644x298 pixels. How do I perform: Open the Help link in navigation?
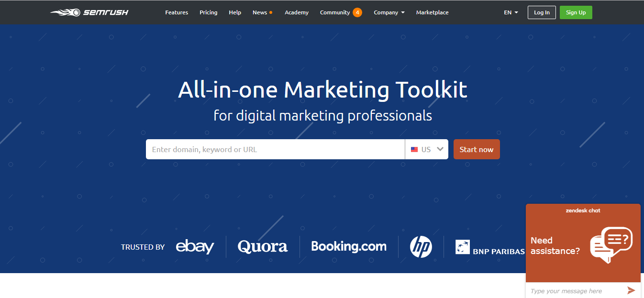tap(235, 12)
